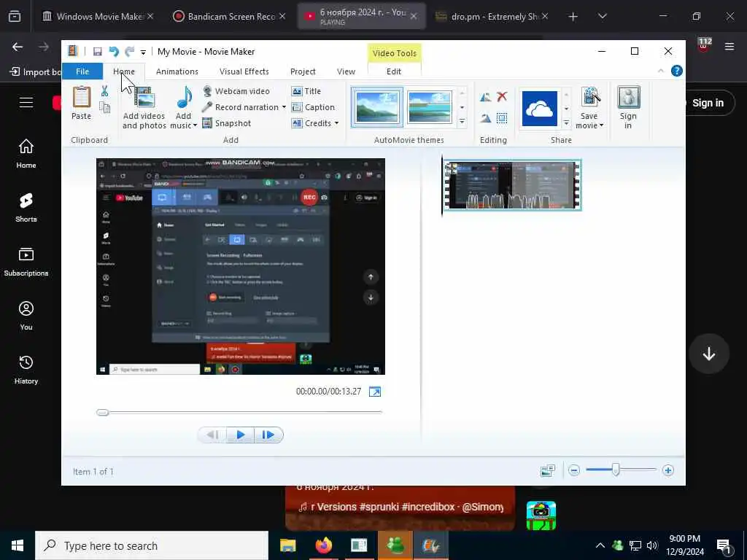Open the File menu

[x=82, y=71]
